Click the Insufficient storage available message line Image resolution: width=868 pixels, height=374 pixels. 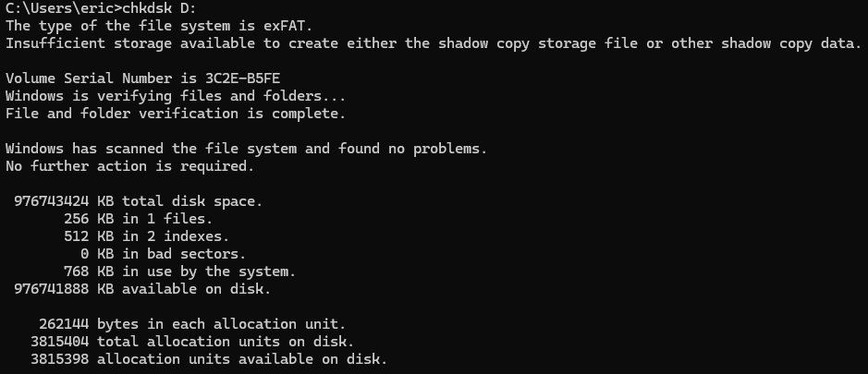click(432, 44)
